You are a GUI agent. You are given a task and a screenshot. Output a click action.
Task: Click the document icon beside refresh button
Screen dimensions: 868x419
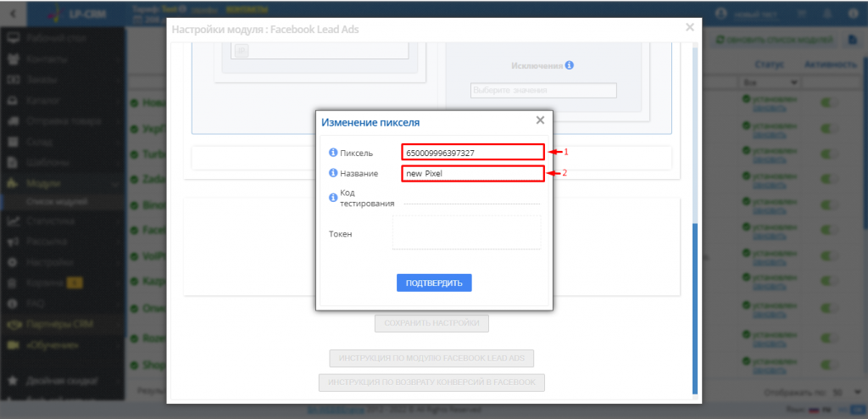pyautogui.click(x=853, y=40)
